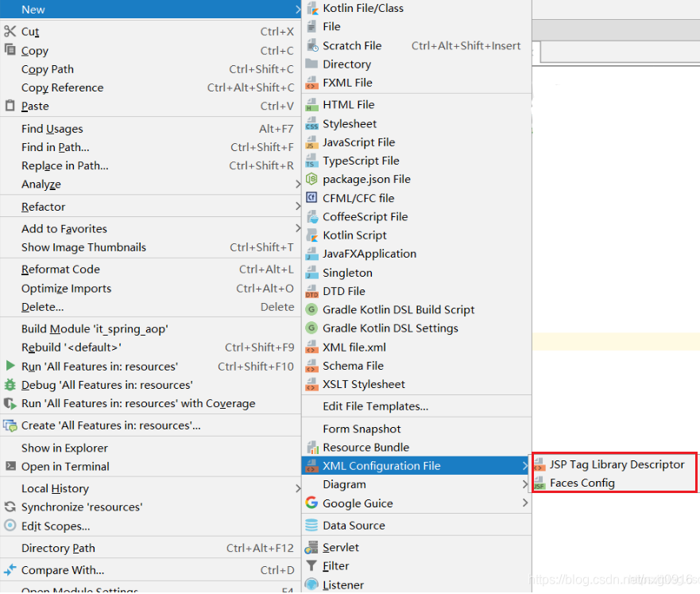Choose Optimize Imports
This screenshot has height=594, width=700.
150,289
